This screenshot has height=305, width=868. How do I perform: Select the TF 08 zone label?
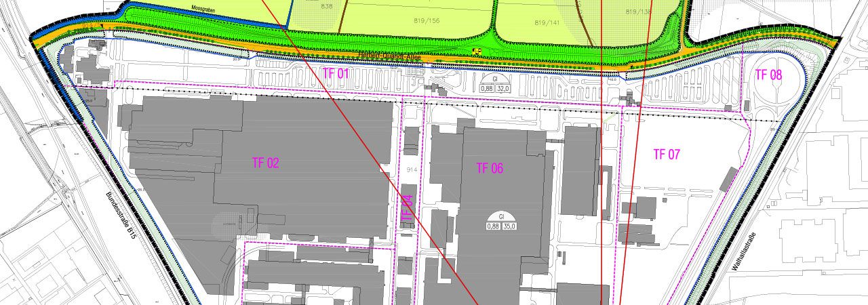[768, 75]
